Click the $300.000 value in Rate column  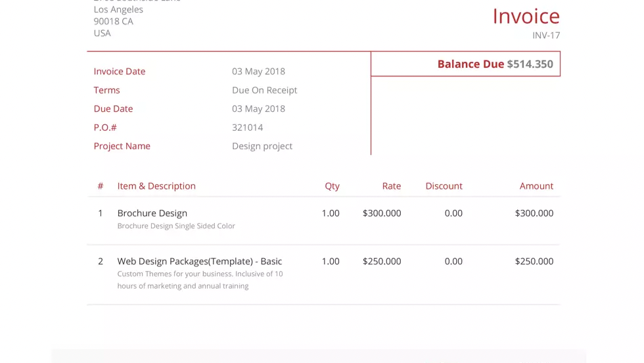(x=381, y=213)
